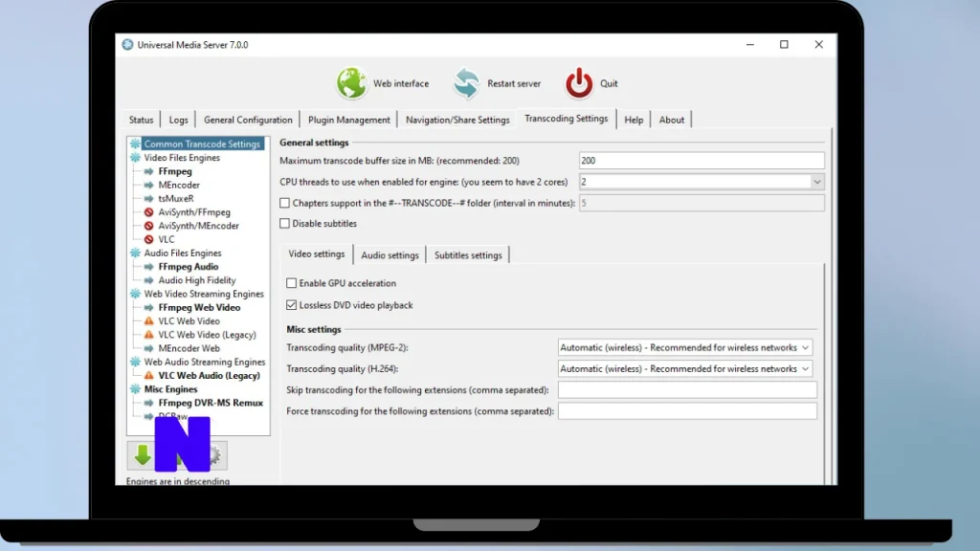980x551 pixels.
Task: Switch to the Status tab
Action: 142,120
